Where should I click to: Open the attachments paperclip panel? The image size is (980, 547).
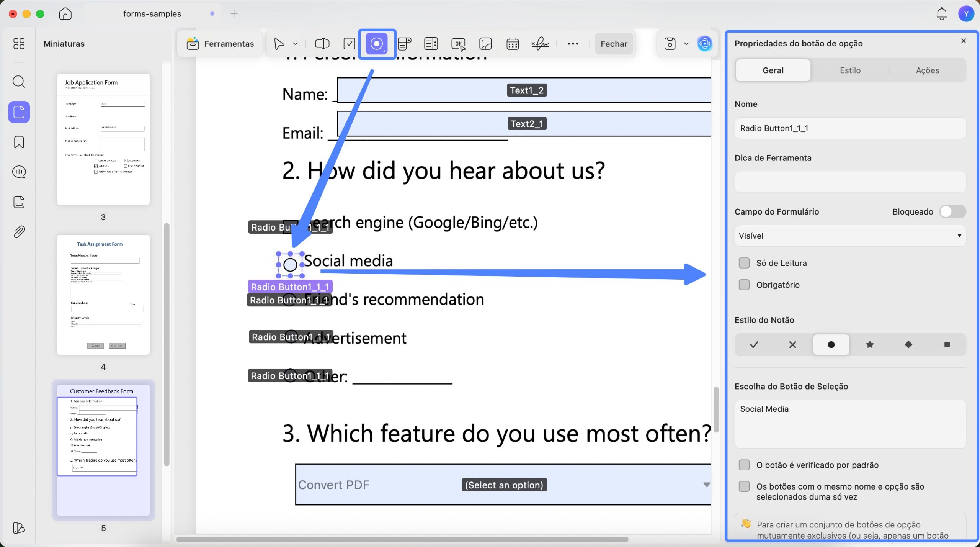pyautogui.click(x=19, y=232)
